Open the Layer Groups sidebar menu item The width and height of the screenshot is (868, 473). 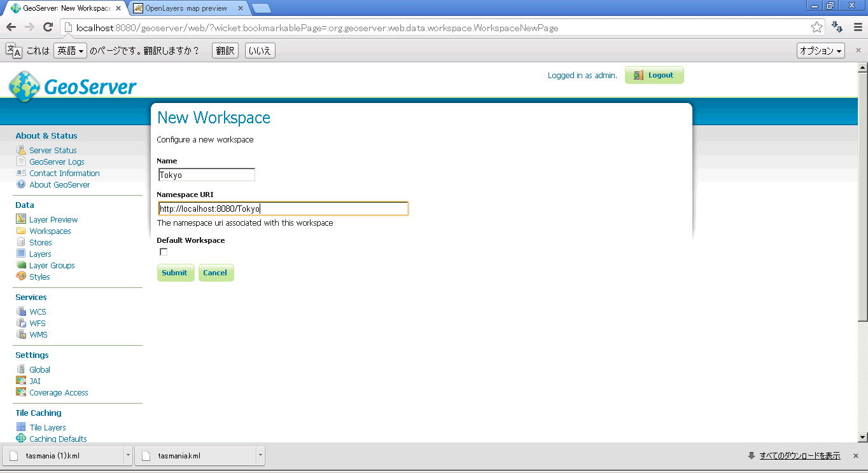click(52, 265)
